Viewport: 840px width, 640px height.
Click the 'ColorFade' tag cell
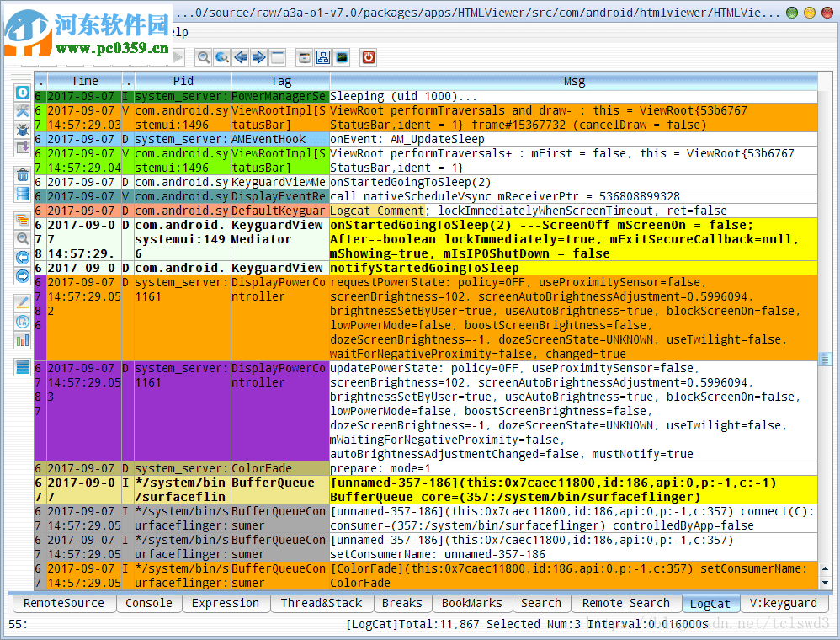pyautogui.click(x=280, y=468)
